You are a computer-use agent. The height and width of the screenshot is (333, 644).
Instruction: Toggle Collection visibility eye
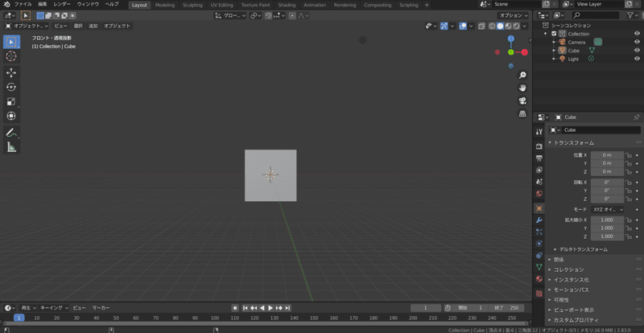637,34
